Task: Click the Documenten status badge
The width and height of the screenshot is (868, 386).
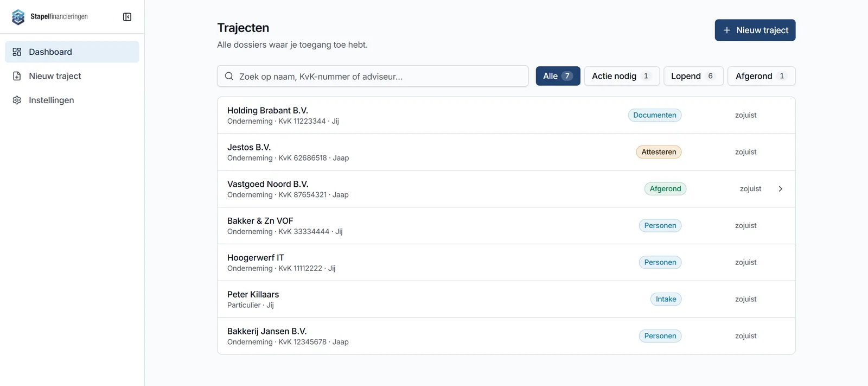Action: tap(655, 115)
